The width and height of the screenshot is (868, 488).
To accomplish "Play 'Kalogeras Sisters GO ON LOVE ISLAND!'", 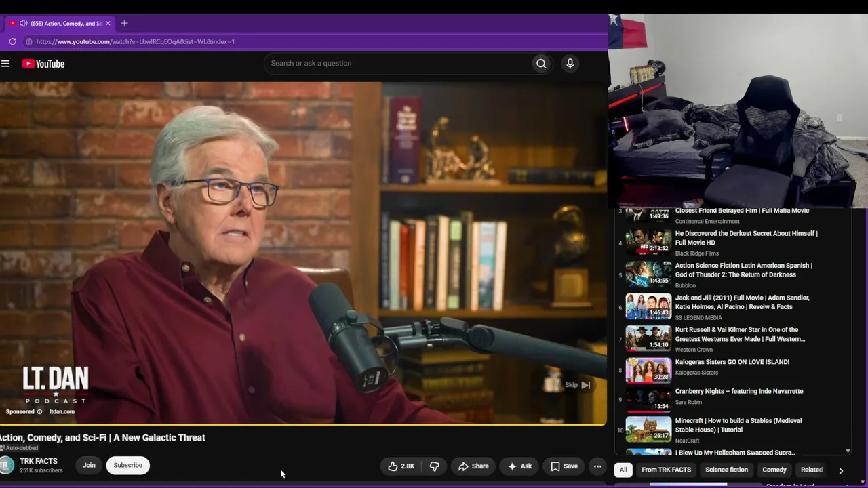I will point(732,362).
